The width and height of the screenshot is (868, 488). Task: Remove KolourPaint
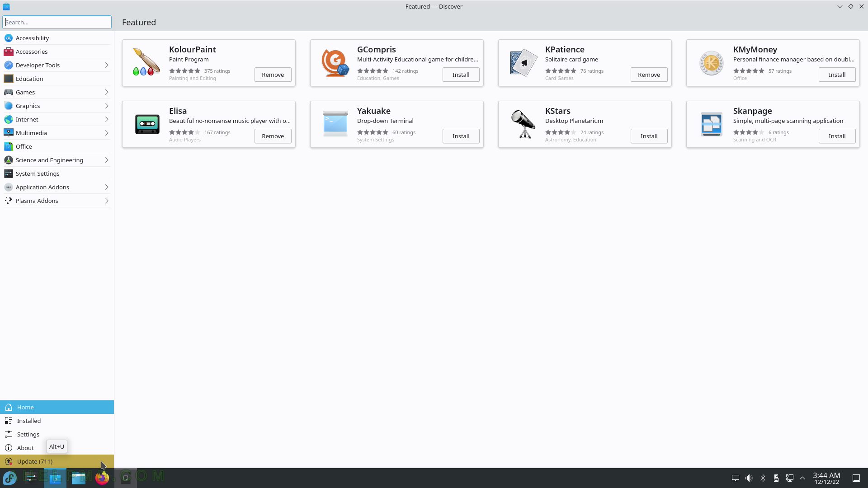point(273,75)
